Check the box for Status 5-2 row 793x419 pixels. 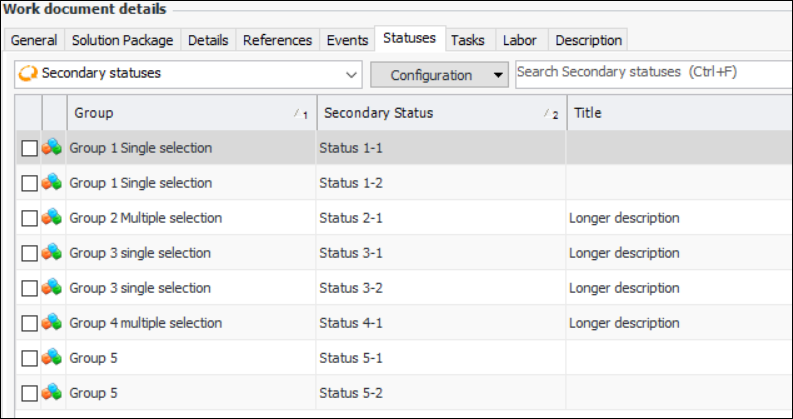(29, 393)
